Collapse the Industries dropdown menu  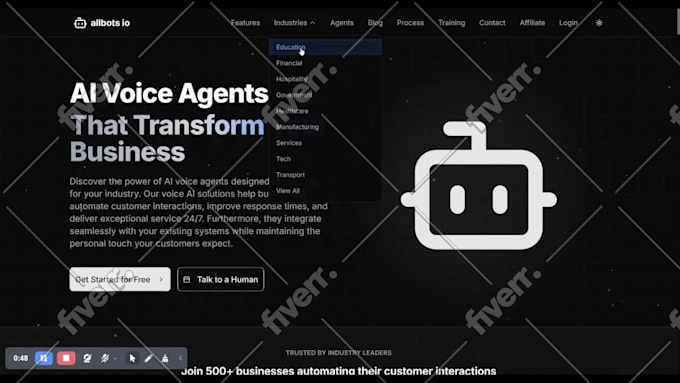294,23
